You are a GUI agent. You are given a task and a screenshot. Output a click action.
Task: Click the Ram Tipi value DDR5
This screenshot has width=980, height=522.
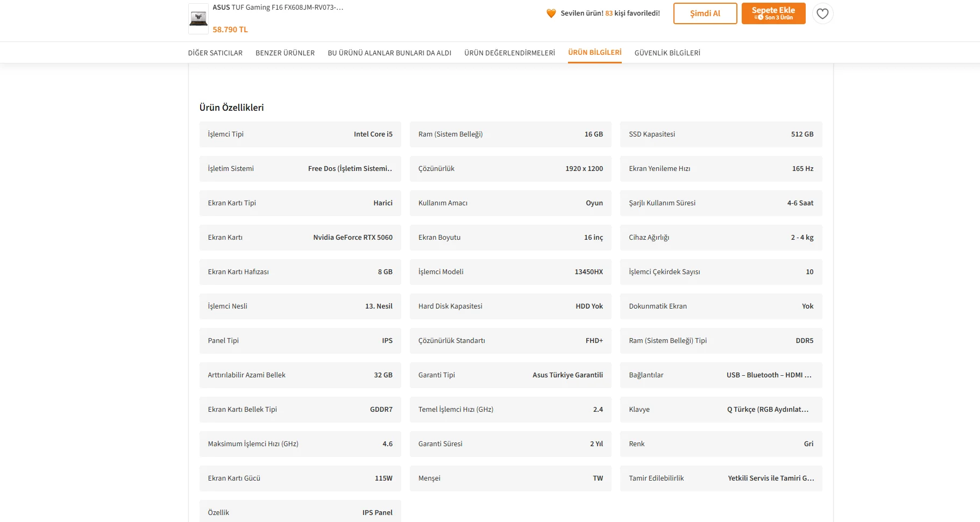coord(805,341)
